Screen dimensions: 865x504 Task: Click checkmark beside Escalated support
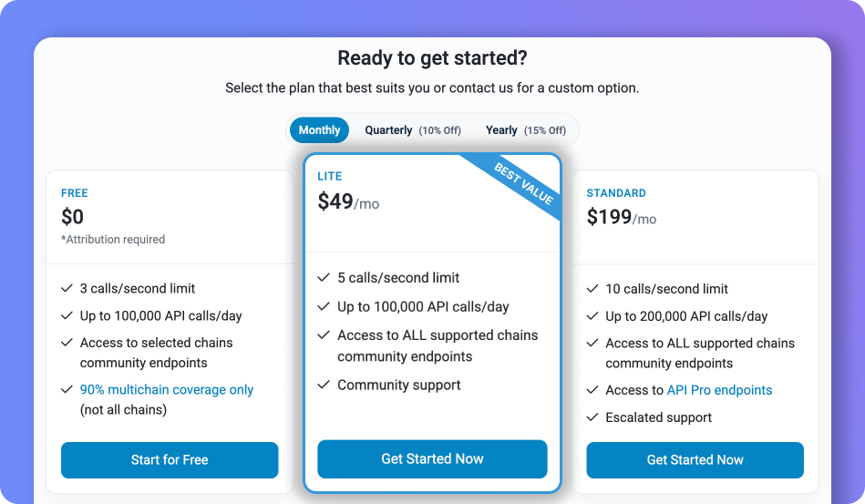point(592,417)
